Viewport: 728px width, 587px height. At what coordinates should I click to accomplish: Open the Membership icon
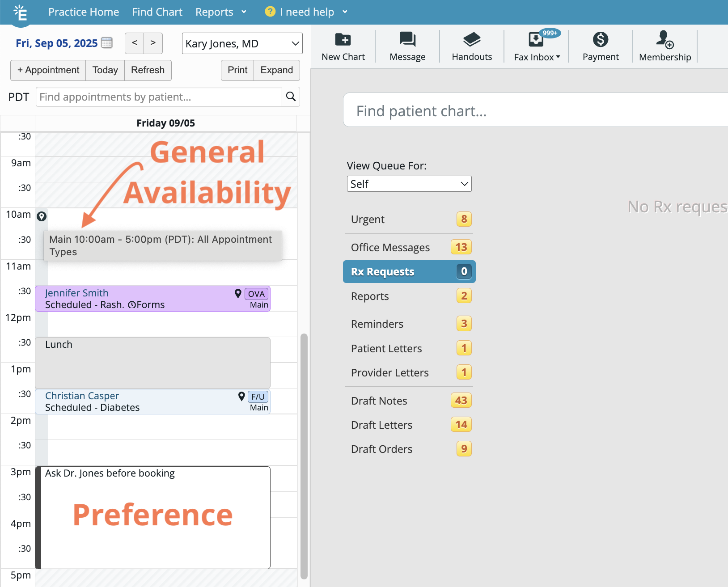pyautogui.click(x=665, y=40)
